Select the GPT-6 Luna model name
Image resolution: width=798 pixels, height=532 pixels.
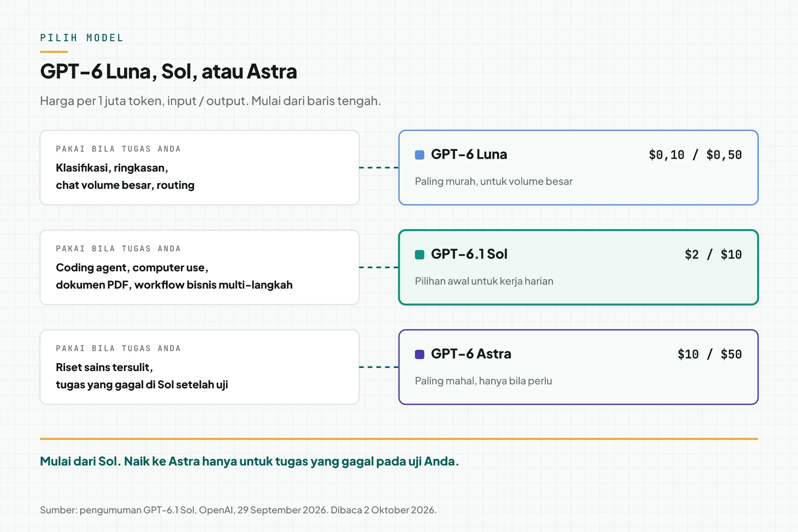click(469, 154)
